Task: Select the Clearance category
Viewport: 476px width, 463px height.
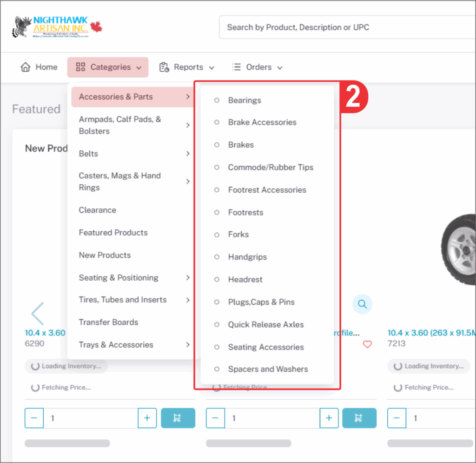Action: tap(98, 210)
